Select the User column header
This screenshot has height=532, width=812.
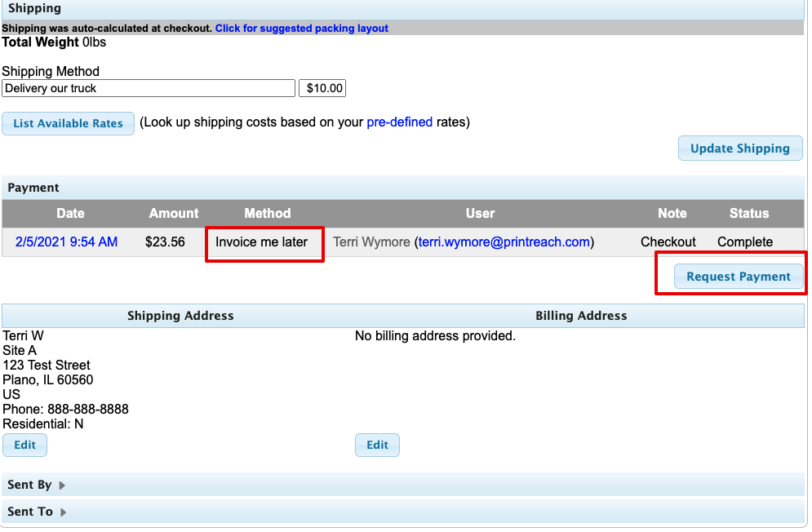[x=480, y=214]
